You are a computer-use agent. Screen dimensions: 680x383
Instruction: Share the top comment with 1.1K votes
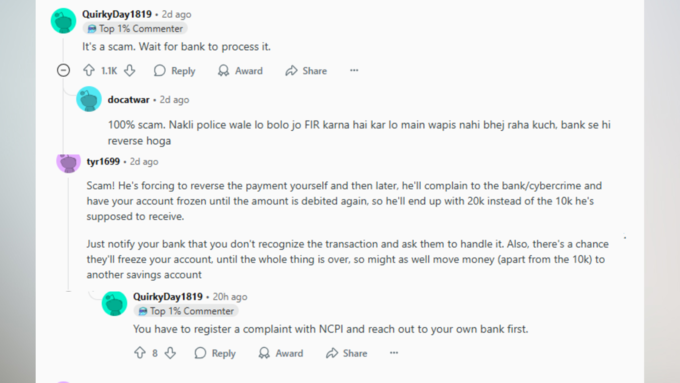tap(306, 71)
